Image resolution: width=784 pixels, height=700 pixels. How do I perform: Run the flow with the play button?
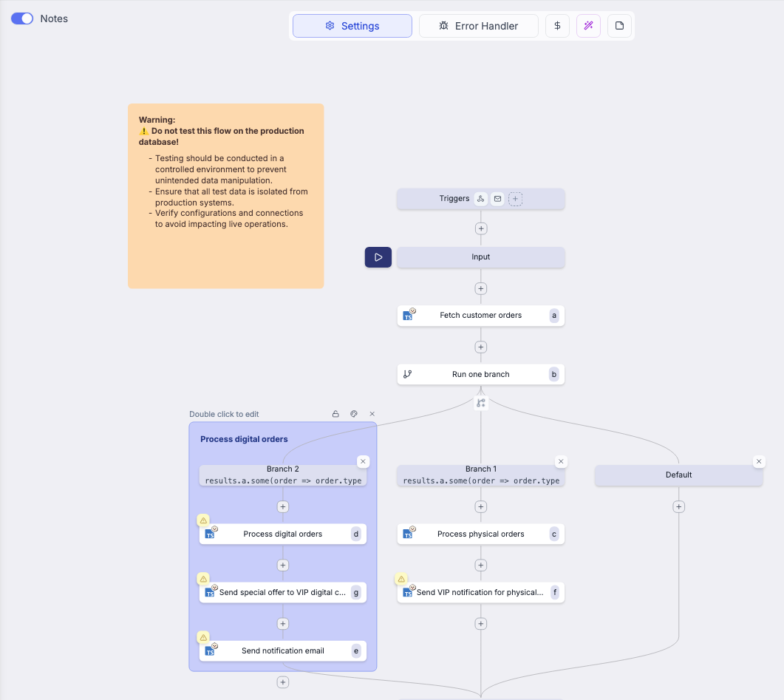[x=378, y=257]
